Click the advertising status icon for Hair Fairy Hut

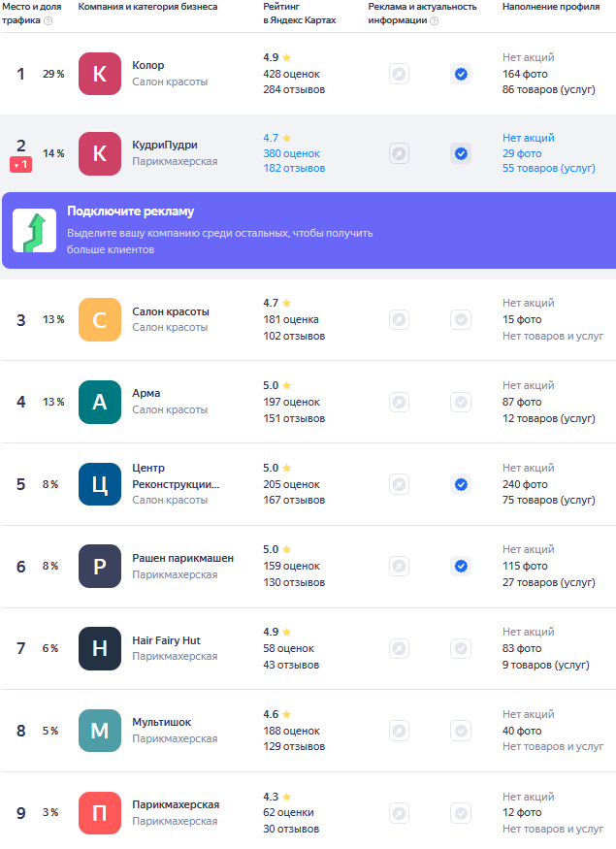[x=399, y=648]
